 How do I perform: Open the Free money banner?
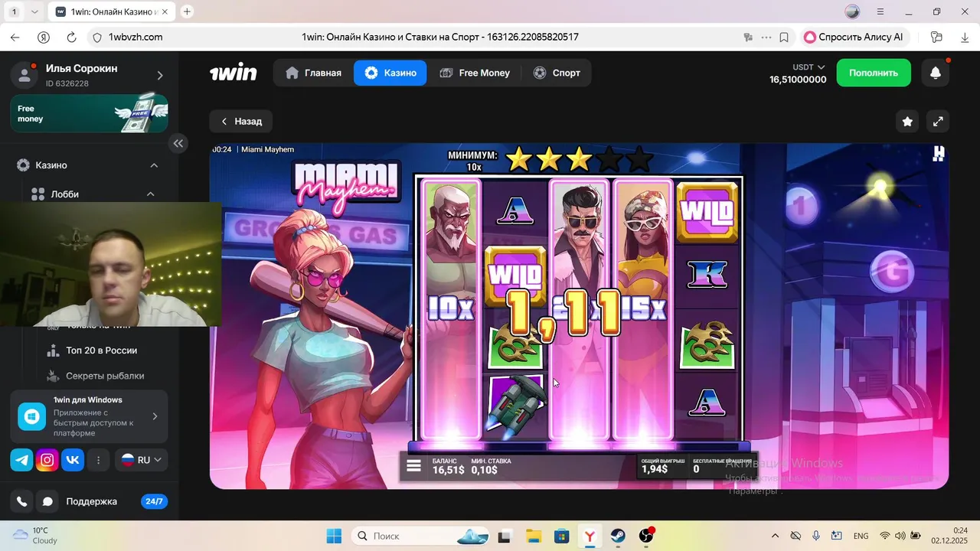[x=89, y=113]
